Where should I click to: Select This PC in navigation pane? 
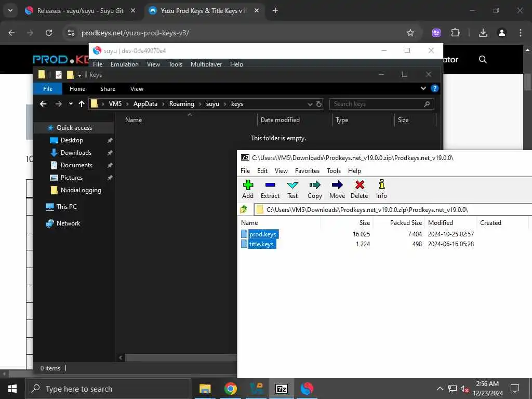tap(66, 206)
